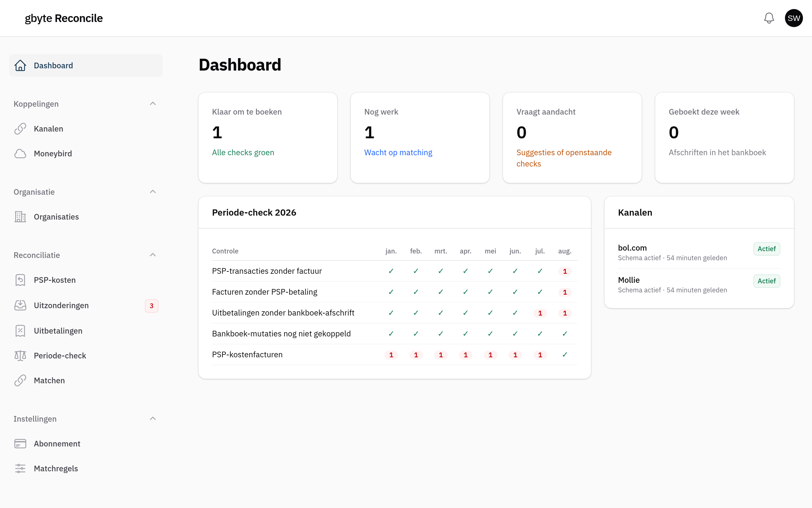
Task: Click the Kanalen link icon in sidebar
Action: click(20, 129)
